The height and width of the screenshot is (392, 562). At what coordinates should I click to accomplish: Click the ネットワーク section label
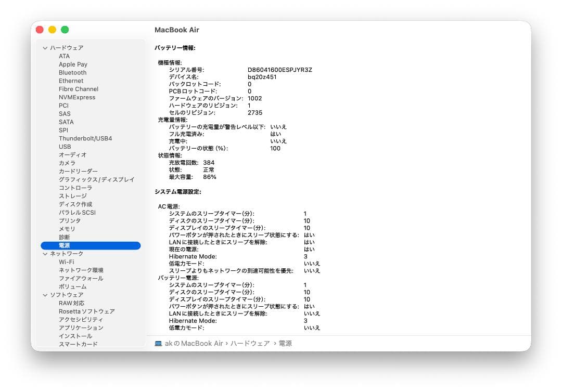[x=67, y=254]
